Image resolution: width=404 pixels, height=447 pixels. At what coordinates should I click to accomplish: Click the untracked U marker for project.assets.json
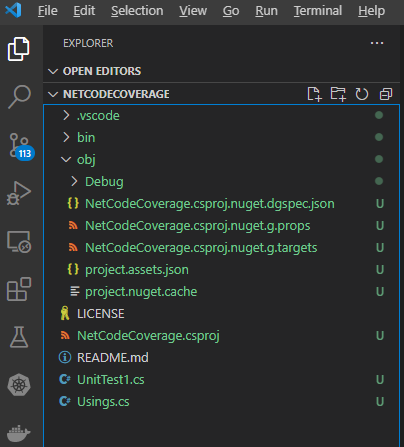pyautogui.click(x=380, y=269)
